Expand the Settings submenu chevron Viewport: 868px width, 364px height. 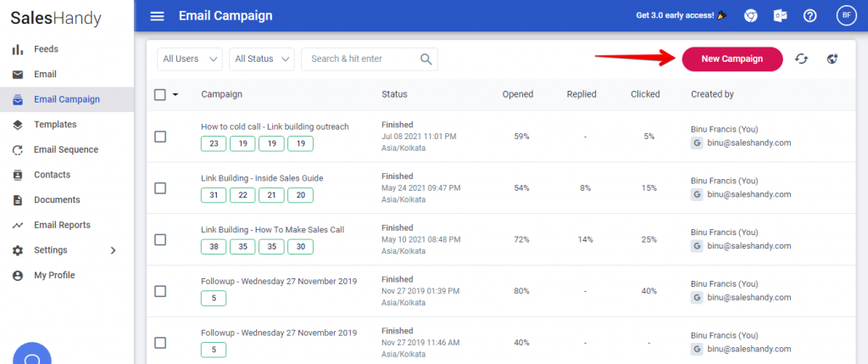pos(113,250)
